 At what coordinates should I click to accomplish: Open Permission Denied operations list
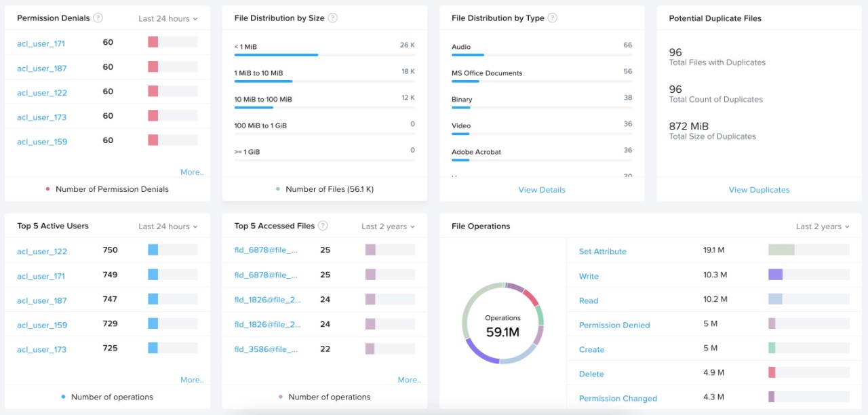pyautogui.click(x=614, y=325)
